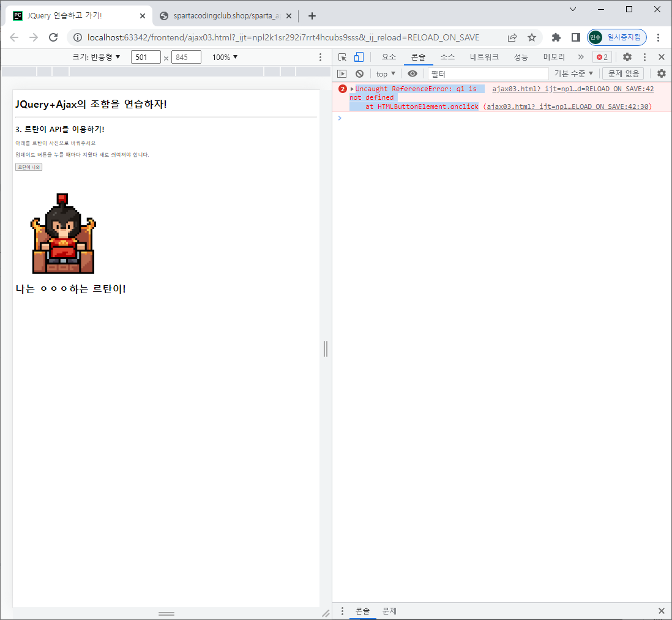The image size is (672, 620).
Task: View site information icon in address bar
Action: pos(78,38)
